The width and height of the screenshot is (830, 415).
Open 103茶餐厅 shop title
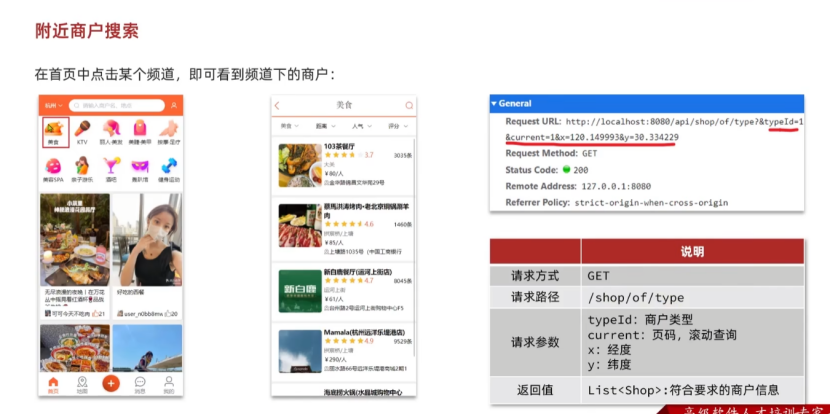tap(339, 146)
